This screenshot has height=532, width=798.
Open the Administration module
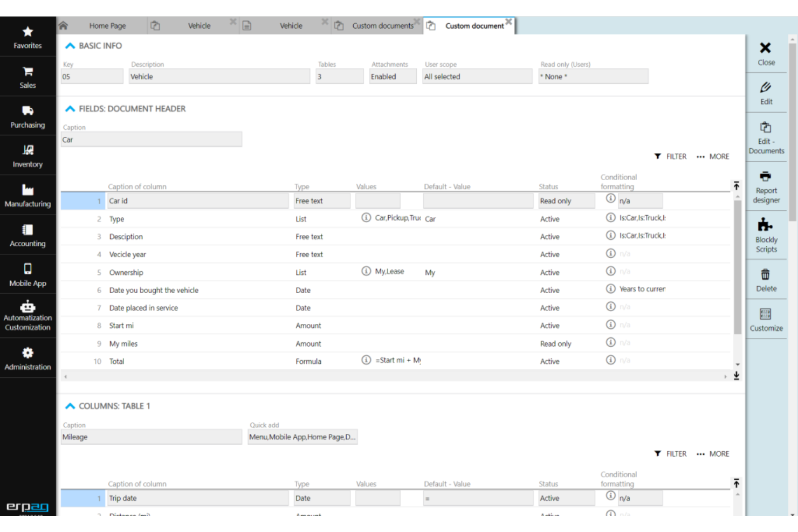click(27, 358)
